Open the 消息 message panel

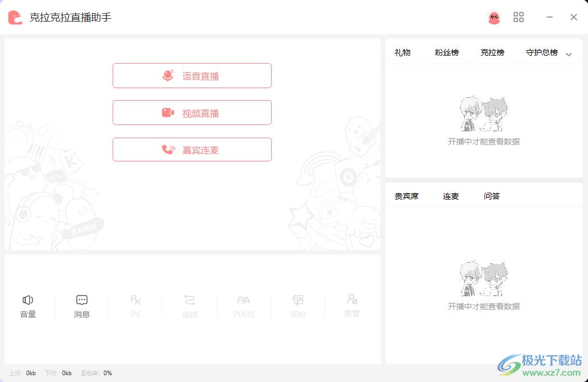pyautogui.click(x=81, y=306)
